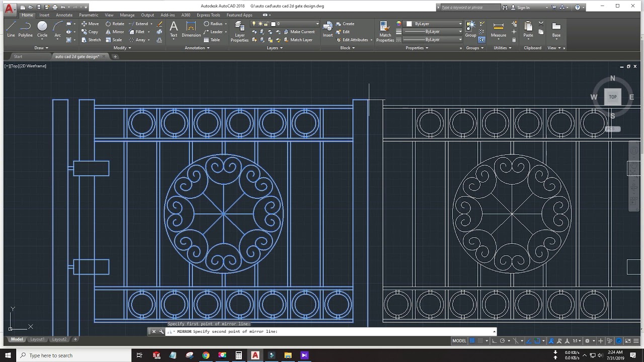Activate the Mirror command
Image resolution: width=644 pixels, height=362 pixels.
click(115, 32)
